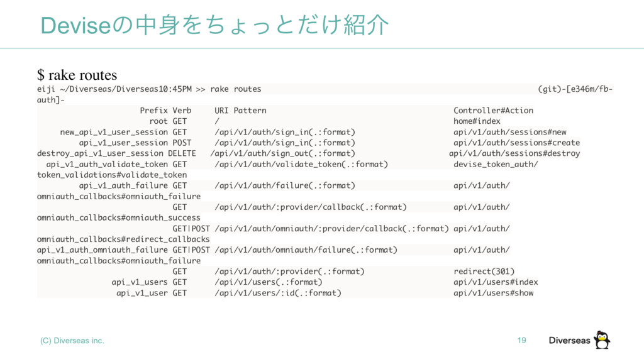
Task: Click "api/v1/auth/sessions#create" text
Action: [x=517, y=143]
